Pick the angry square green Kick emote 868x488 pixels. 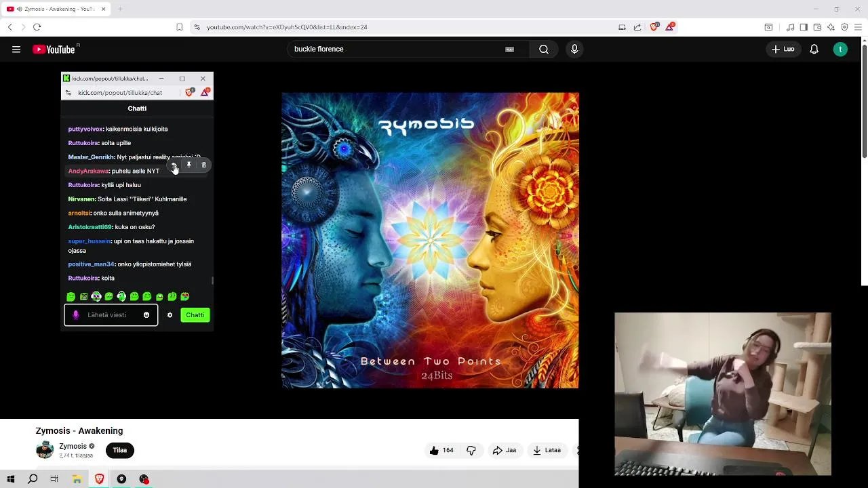pyautogui.click(x=83, y=297)
